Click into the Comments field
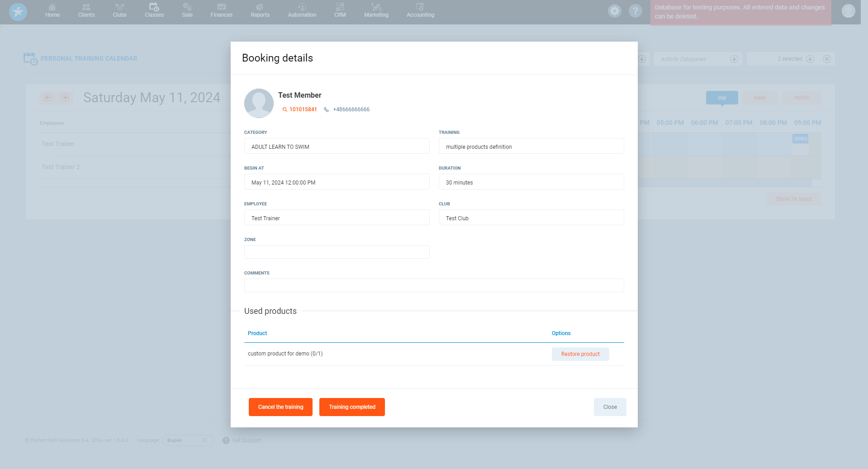This screenshot has height=469, width=868. (x=434, y=285)
